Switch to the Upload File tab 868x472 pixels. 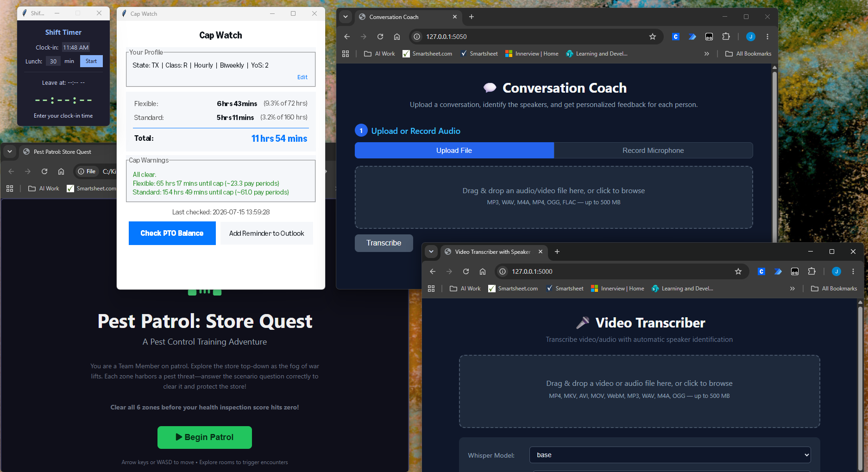[454, 151]
